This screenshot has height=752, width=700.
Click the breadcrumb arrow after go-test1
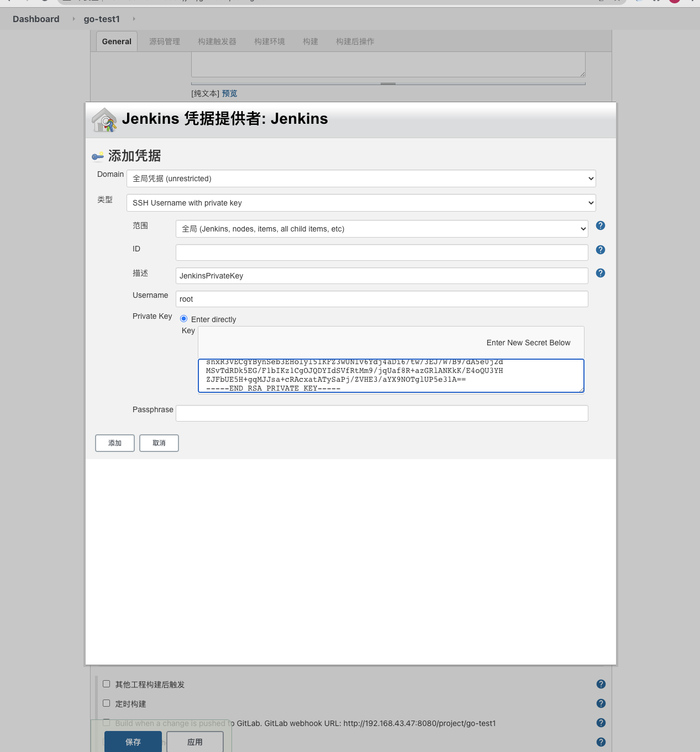tap(134, 19)
